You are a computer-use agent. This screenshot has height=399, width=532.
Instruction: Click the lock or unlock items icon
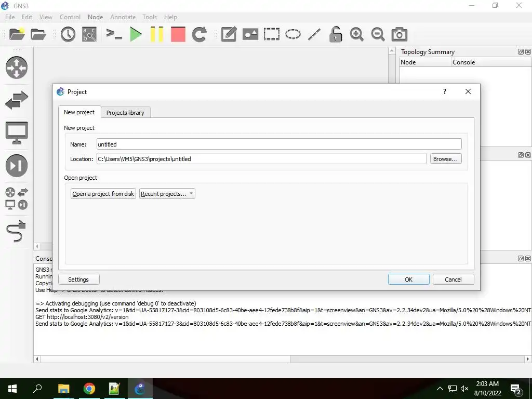coord(336,34)
